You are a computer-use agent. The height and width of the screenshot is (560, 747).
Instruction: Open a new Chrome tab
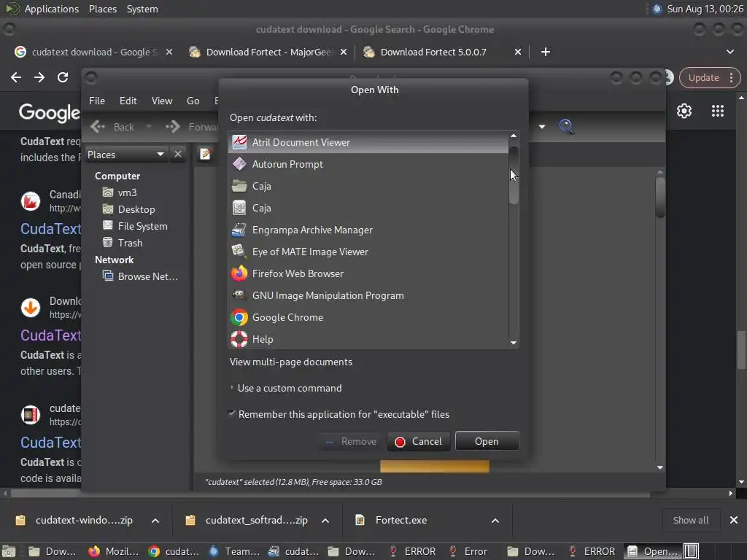coord(546,52)
